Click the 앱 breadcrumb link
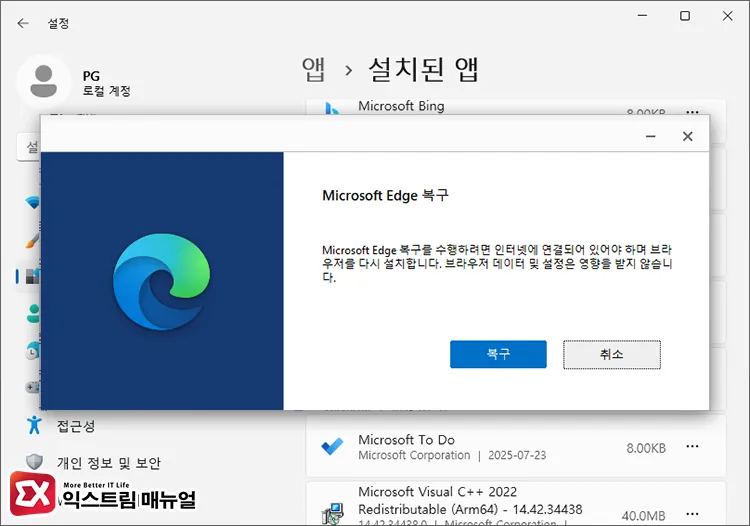This screenshot has height=526, width=750. (x=314, y=70)
